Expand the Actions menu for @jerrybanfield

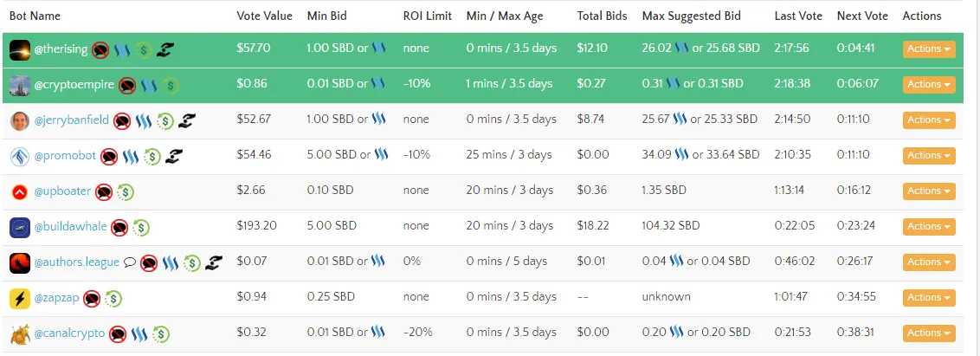pyautogui.click(x=929, y=120)
